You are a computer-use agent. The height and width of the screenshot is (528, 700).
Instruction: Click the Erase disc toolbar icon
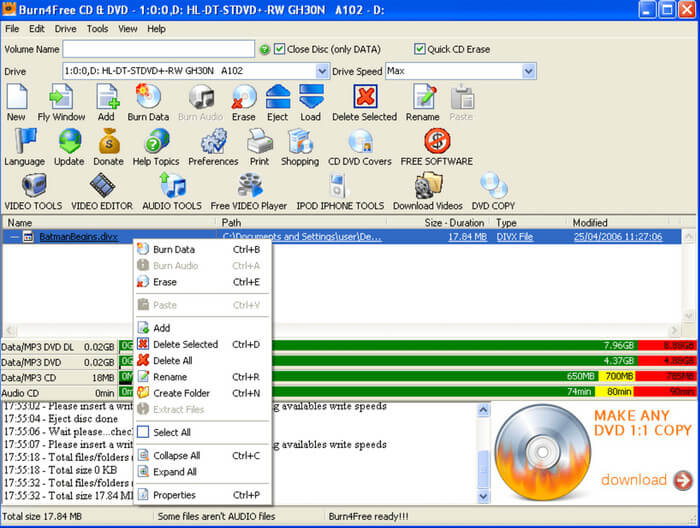tap(244, 97)
